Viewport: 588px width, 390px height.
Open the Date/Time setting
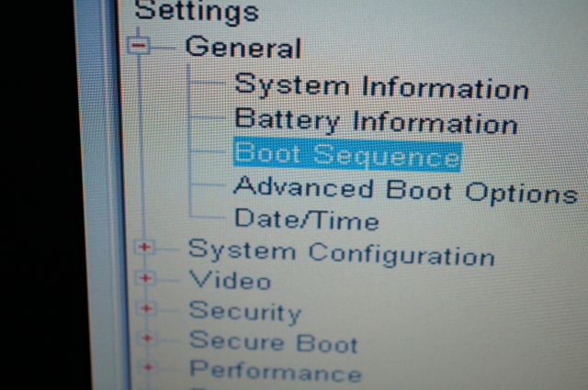pyautogui.click(x=307, y=218)
